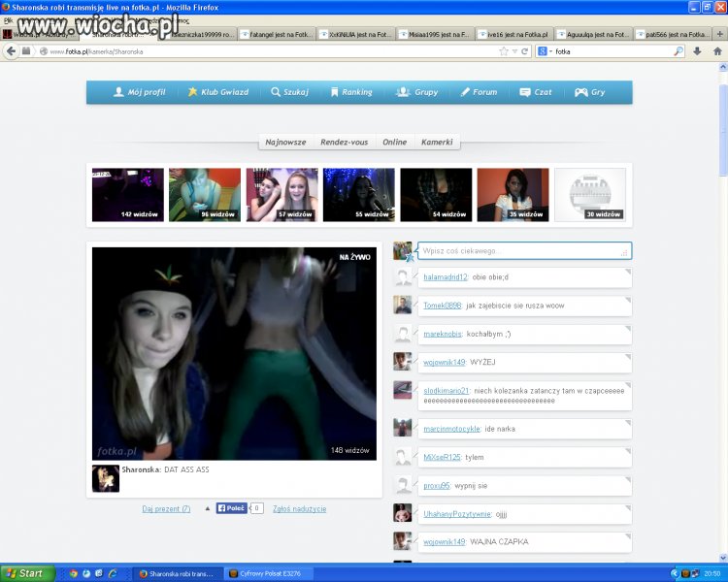728x582 pixels.
Task: Open the Szukaj search page
Action: point(289,92)
